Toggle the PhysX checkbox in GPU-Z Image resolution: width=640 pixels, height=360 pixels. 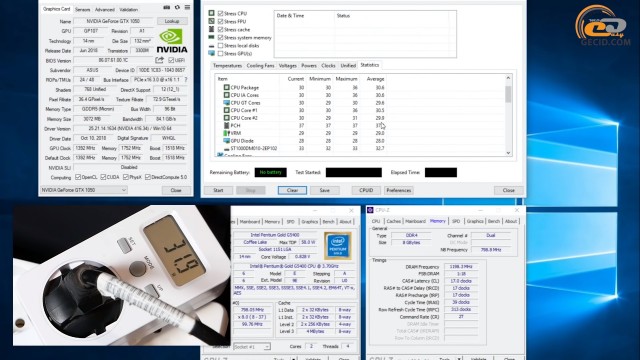coord(126,177)
